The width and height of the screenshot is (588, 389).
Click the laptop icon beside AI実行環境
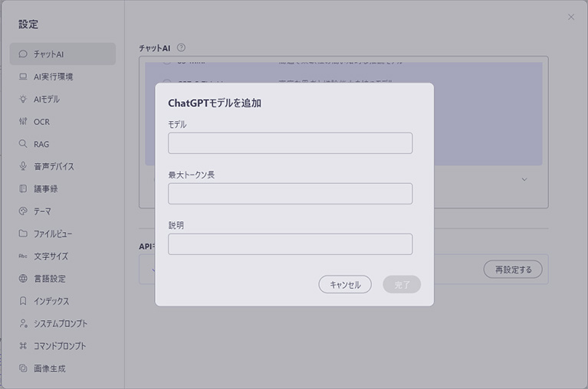(23, 77)
